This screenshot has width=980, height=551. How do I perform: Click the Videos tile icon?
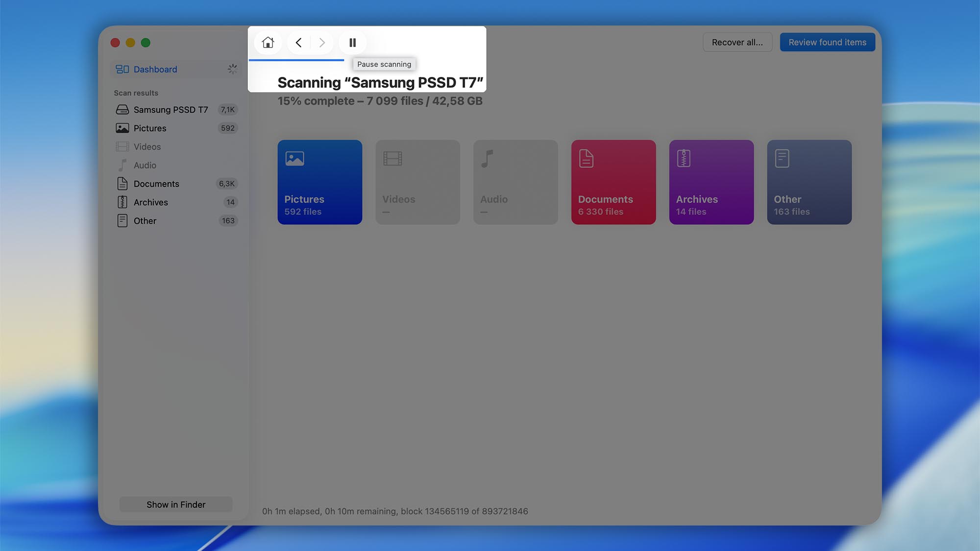[x=392, y=159]
